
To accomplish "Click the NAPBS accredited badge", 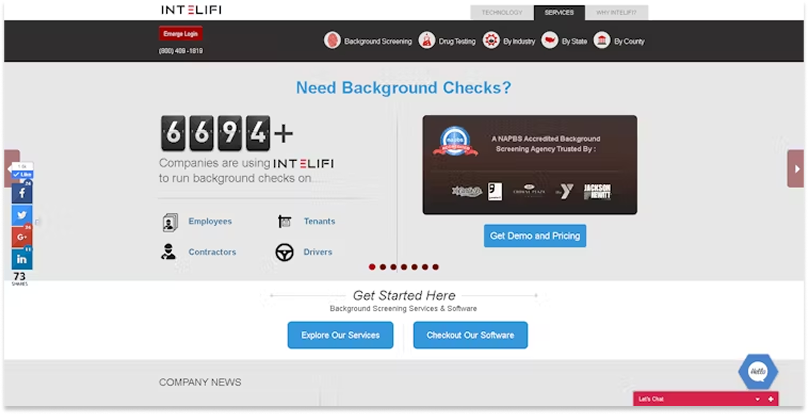I will coord(455,141).
